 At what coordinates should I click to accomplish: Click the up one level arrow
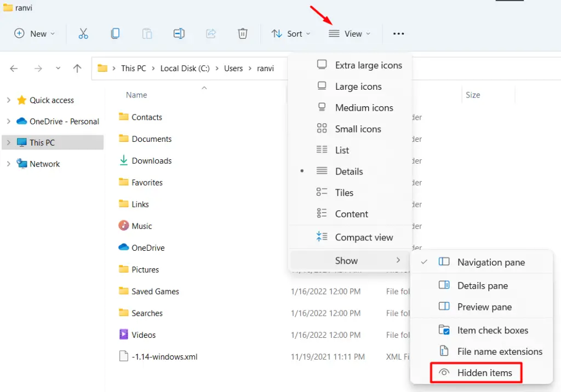(77, 68)
